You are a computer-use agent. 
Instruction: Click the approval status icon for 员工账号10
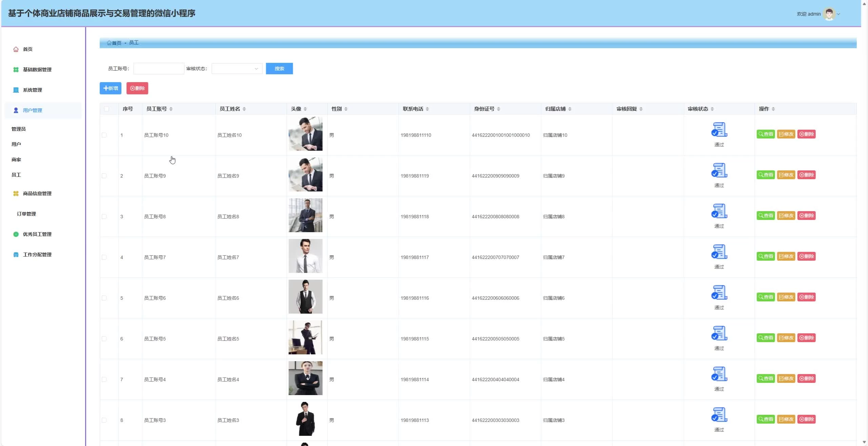tap(719, 130)
